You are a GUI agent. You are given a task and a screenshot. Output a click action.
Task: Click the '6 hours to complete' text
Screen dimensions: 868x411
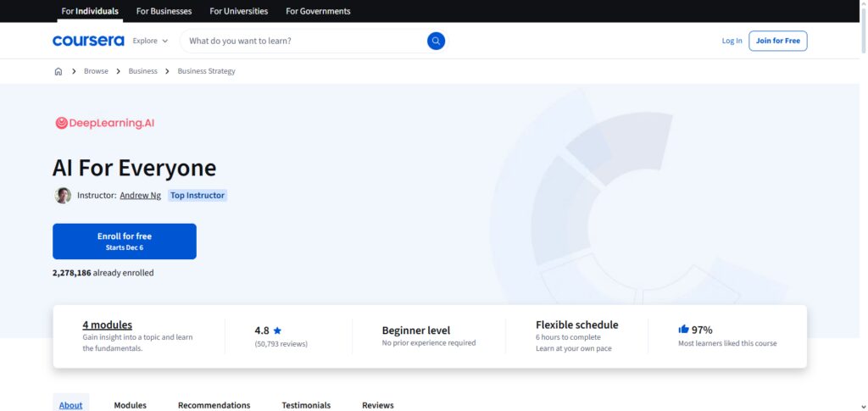(x=568, y=337)
